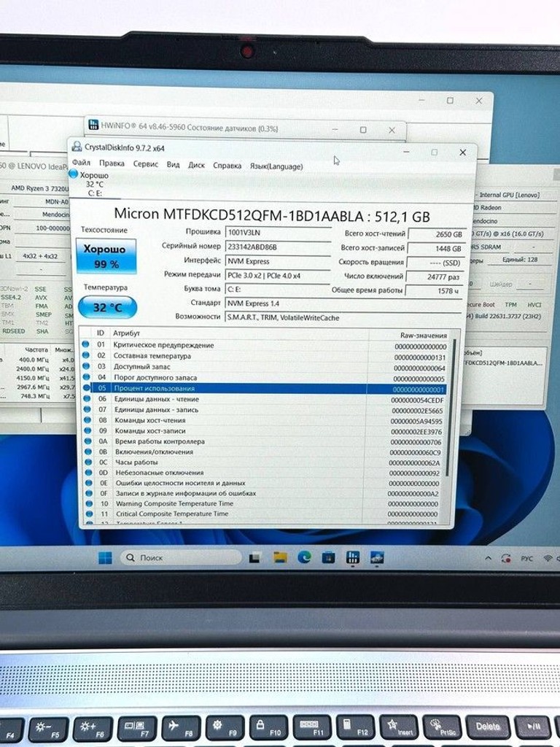Image resolution: width=560 pixels, height=747 pixels.
Task: Click the Буква тома field C: E:
Action: [x=278, y=289]
